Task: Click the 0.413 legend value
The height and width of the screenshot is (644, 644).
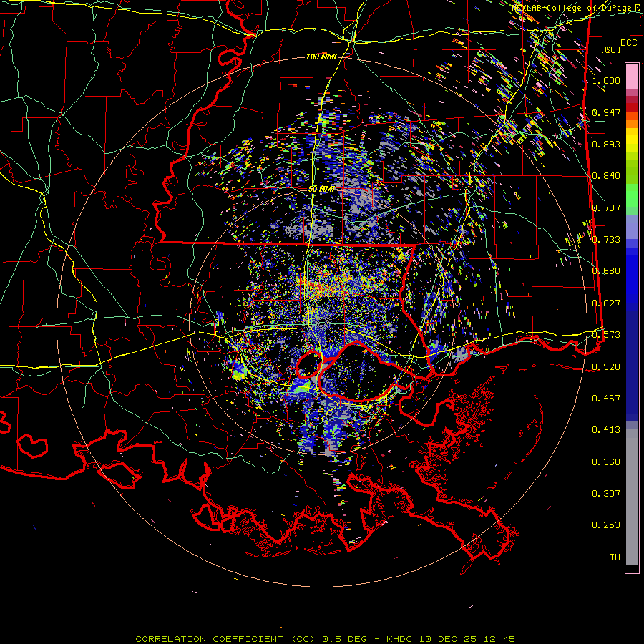Action: click(x=606, y=430)
